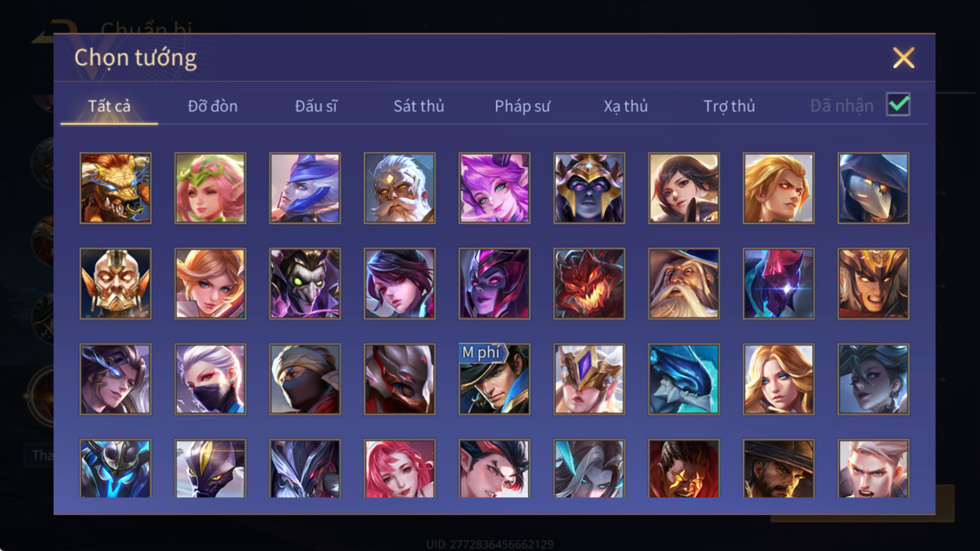Open the 'Trợ thủ' tab
This screenshot has height=551, width=980.
pyautogui.click(x=729, y=106)
